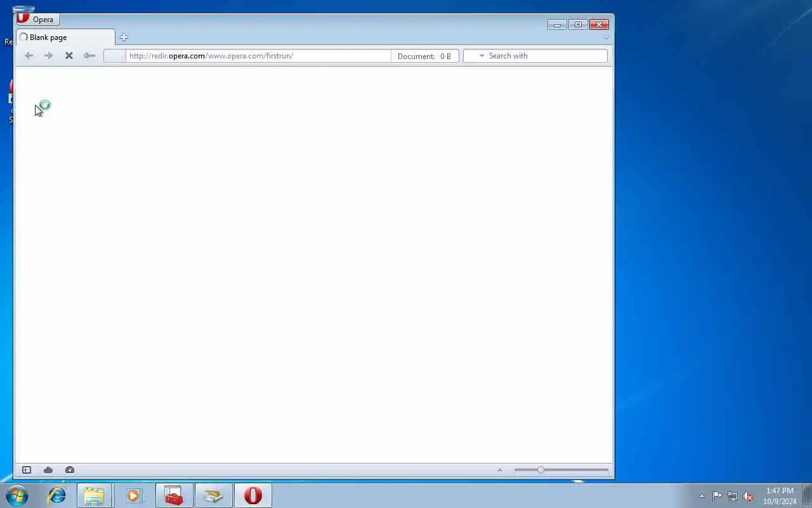The width and height of the screenshot is (812, 508).
Task: Open the password wand key button
Action: [x=89, y=56]
